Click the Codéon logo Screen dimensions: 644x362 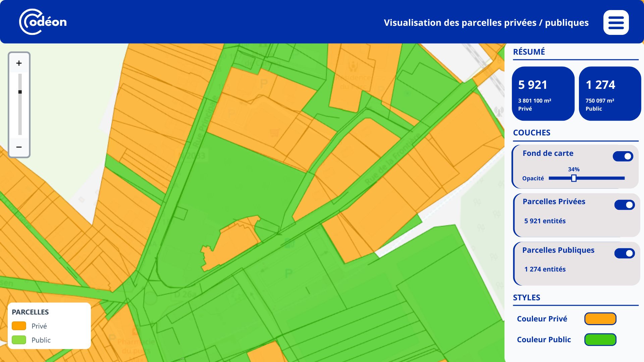tap(43, 22)
